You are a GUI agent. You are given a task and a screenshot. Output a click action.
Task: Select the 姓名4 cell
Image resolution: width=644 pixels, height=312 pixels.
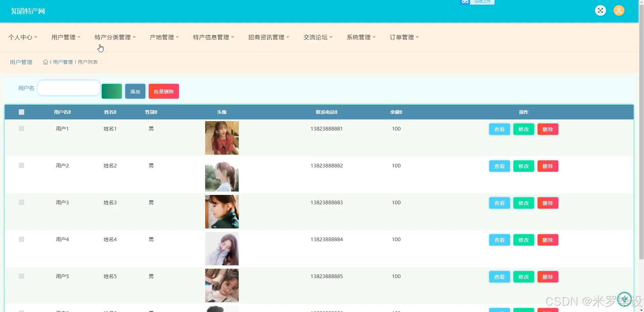point(110,239)
